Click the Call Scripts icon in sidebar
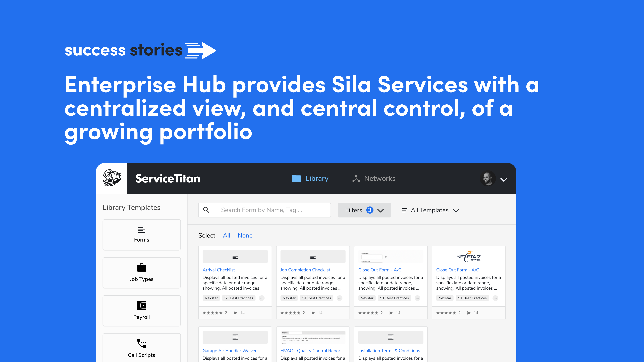Viewport: 644px width, 362px height. (x=141, y=343)
